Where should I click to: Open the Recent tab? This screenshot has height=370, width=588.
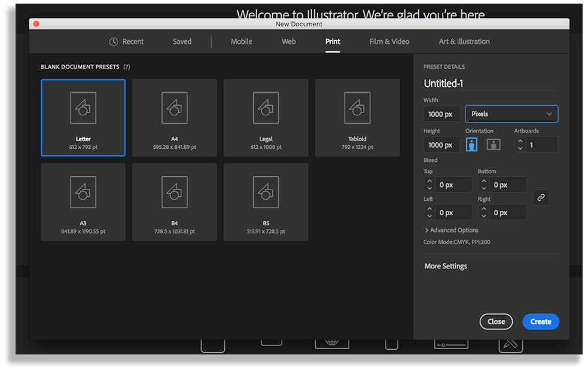pos(126,42)
